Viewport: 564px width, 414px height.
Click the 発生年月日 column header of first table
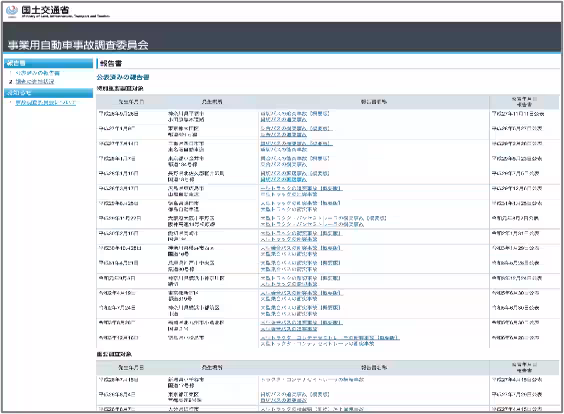131,102
